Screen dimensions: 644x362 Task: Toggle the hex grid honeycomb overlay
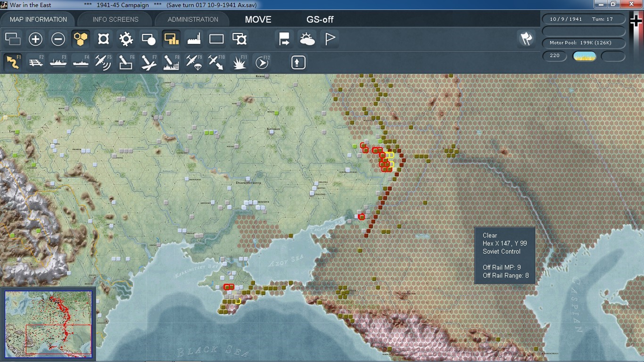[x=81, y=39]
